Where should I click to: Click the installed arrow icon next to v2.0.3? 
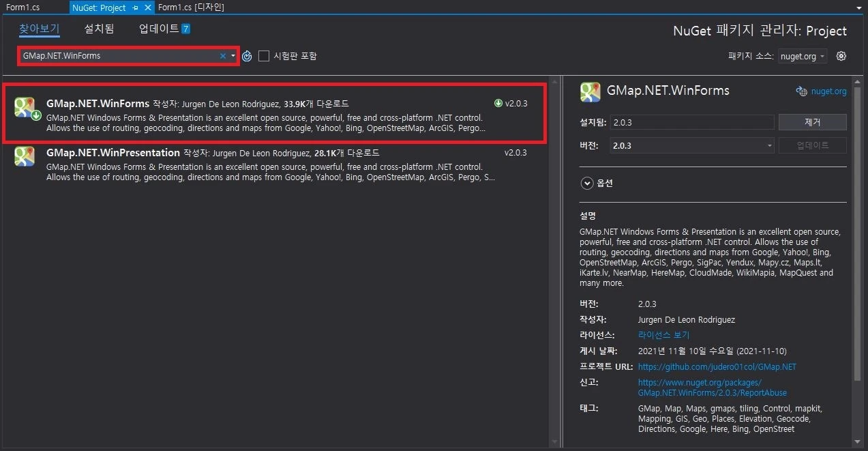498,104
